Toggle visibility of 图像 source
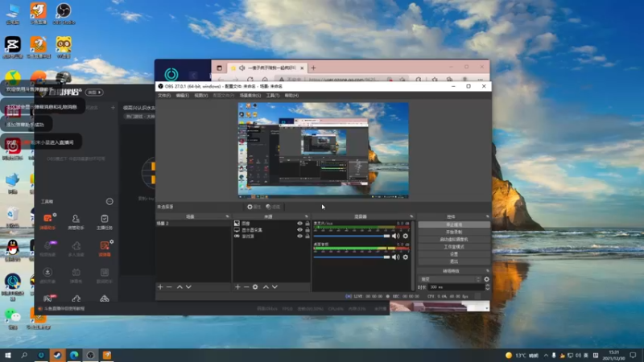644x362 pixels. [x=299, y=224]
